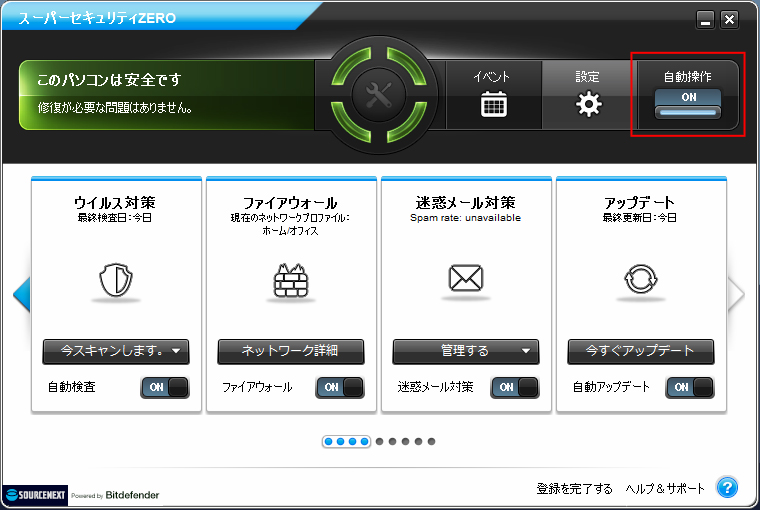Close the スーパーセキュリティZERO window
Image resolution: width=760 pixels, height=510 pixels.
tap(729, 19)
